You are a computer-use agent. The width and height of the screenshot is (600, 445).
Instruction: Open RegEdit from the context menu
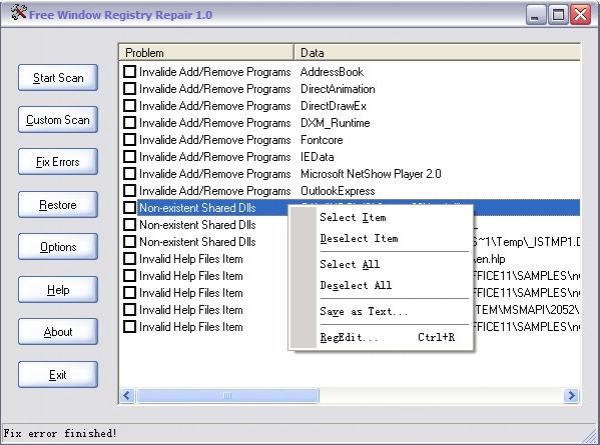[x=348, y=338]
